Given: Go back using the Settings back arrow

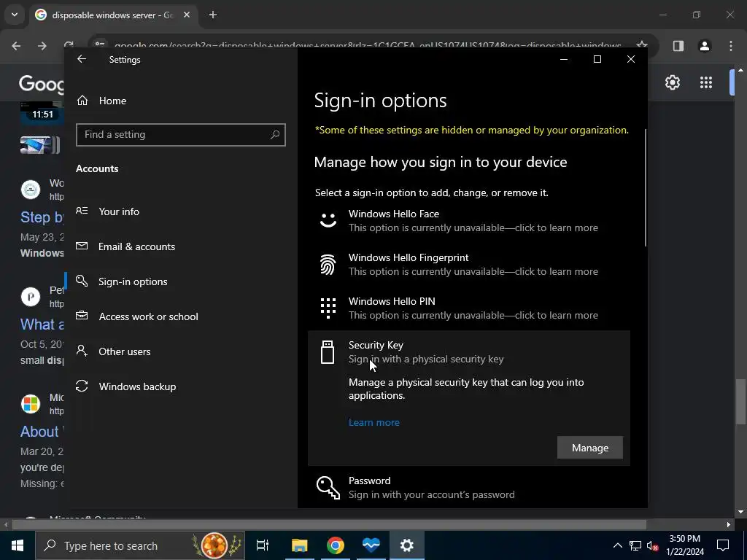Looking at the screenshot, I should (82, 59).
